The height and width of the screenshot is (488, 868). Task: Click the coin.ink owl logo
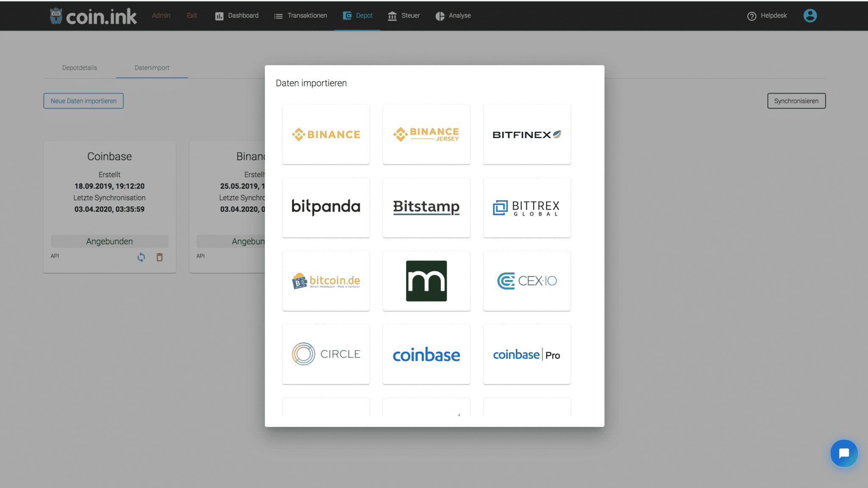click(93, 16)
